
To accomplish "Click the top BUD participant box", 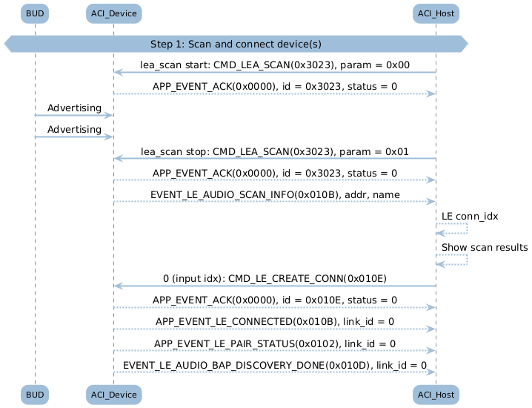I will click(35, 13).
